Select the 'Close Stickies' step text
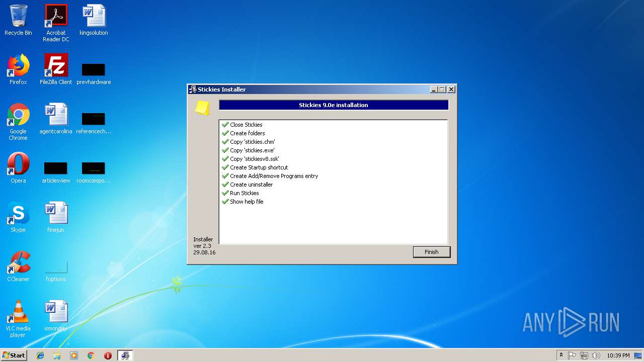The image size is (644, 362). pyautogui.click(x=246, y=125)
